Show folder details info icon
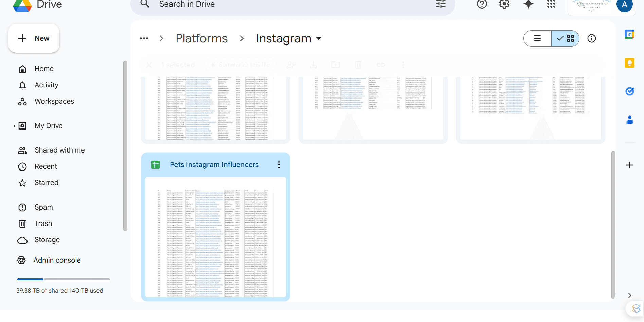Viewport: 644px width, 322px height. [x=592, y=38]
